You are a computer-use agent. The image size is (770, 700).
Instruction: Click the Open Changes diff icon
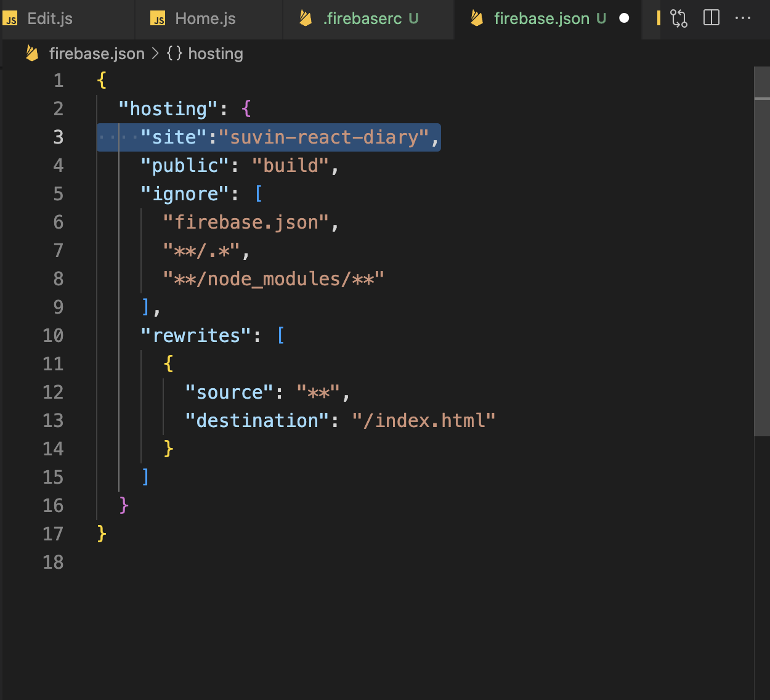[678, 18]
